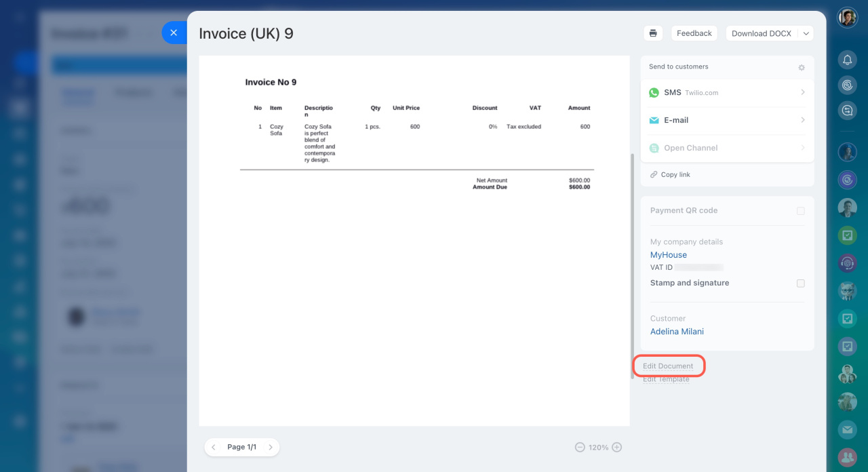Click the 120% zoom level value
Viewport: 868px width, 472px height.
pyautogui.click(x=598, y=448)
